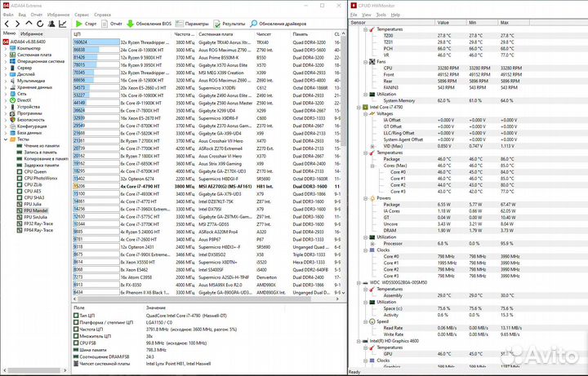Select the highlighted 4x Core i7-4790 HT row
This screenshot has height=376, width=588.
click(x=207, y=187)
